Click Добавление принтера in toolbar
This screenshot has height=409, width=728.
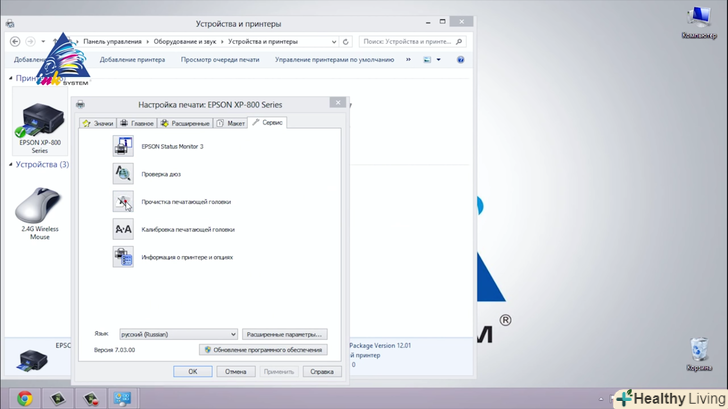[132, 59]
